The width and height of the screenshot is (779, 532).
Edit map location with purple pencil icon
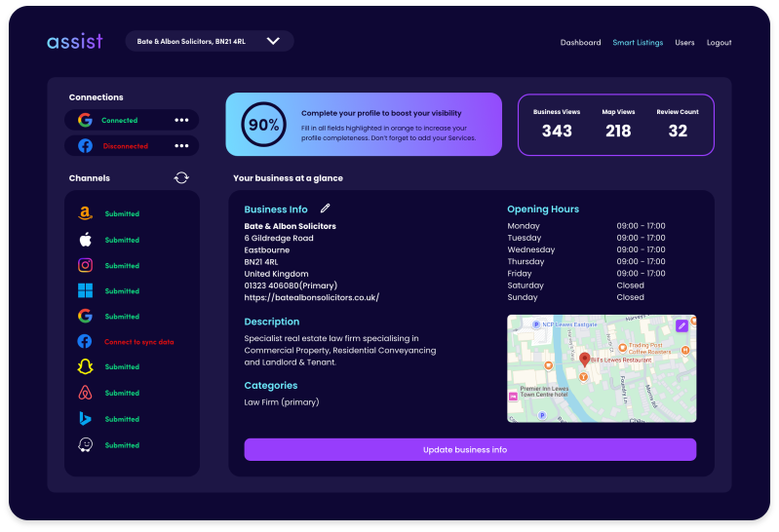tap(682, 325)
